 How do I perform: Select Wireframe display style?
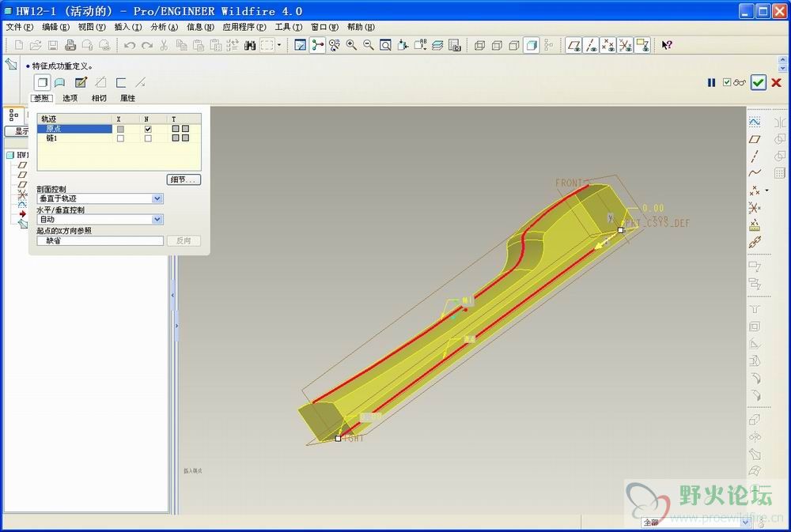tap(480, 45)
